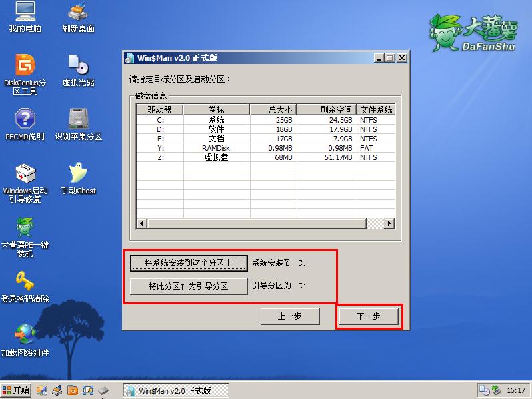
Task: Click 将此分区作为引导分区 button
Action: coord(188,286)
